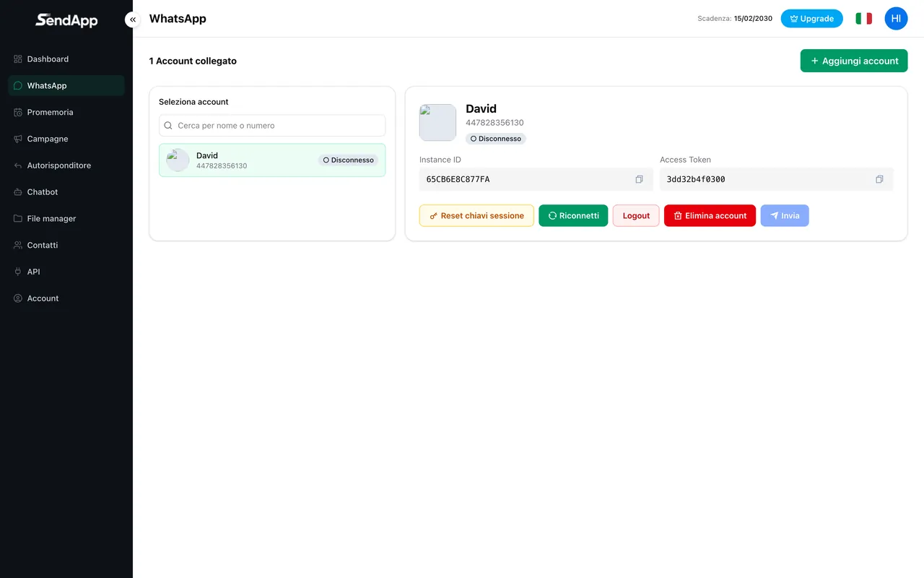
Task: Copy the Access Token with its copy icon
Action: (879, 179)
